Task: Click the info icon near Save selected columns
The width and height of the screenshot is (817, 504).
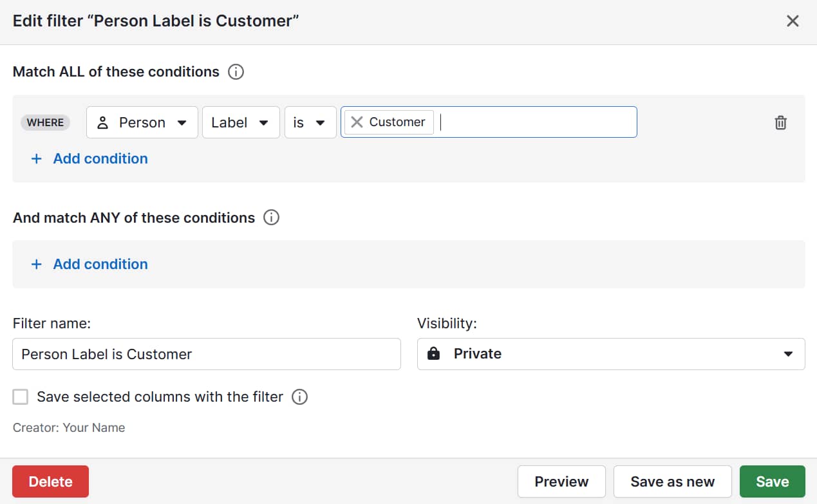Action: [299, 397]
